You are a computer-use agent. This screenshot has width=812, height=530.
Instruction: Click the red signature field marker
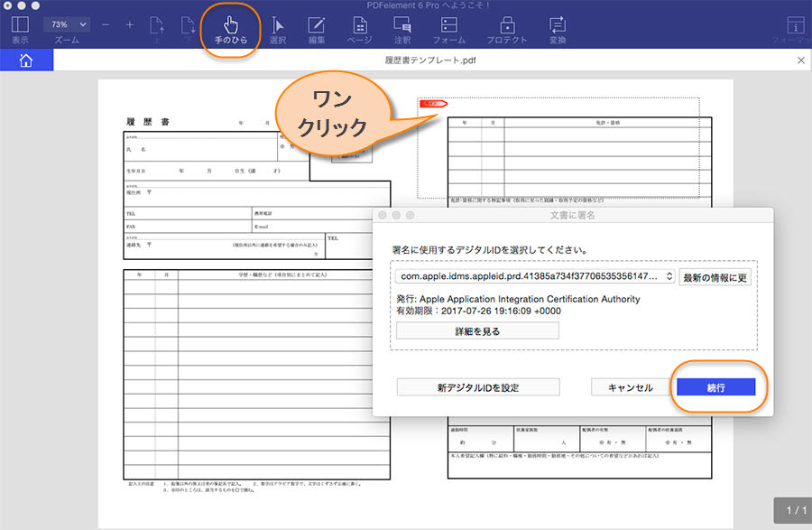[433, 103]
